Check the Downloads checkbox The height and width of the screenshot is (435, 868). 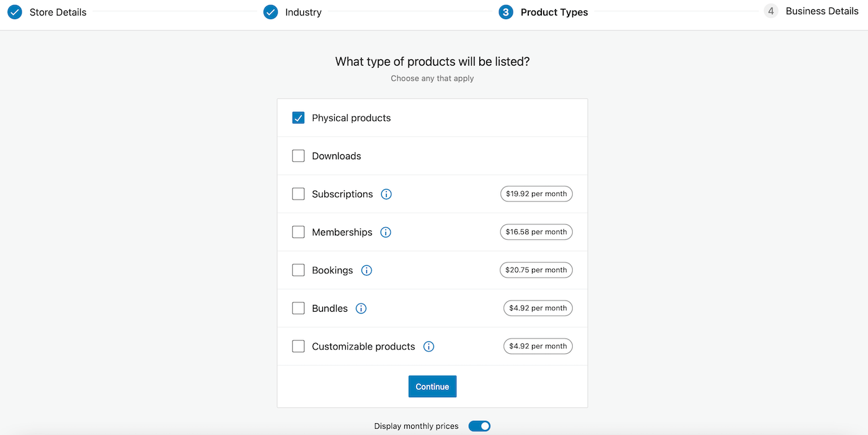coord(298,156)
